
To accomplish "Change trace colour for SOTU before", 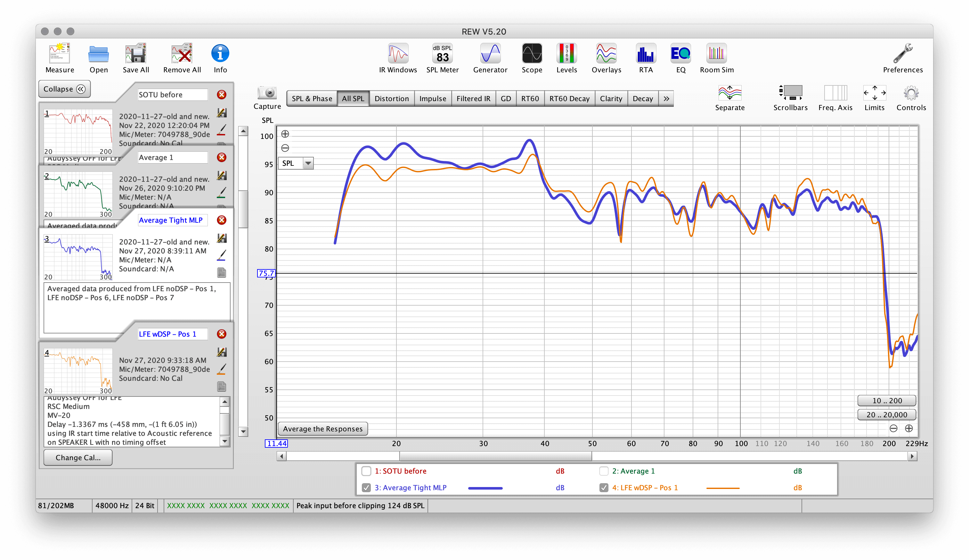I will click(x=222, y=130).
